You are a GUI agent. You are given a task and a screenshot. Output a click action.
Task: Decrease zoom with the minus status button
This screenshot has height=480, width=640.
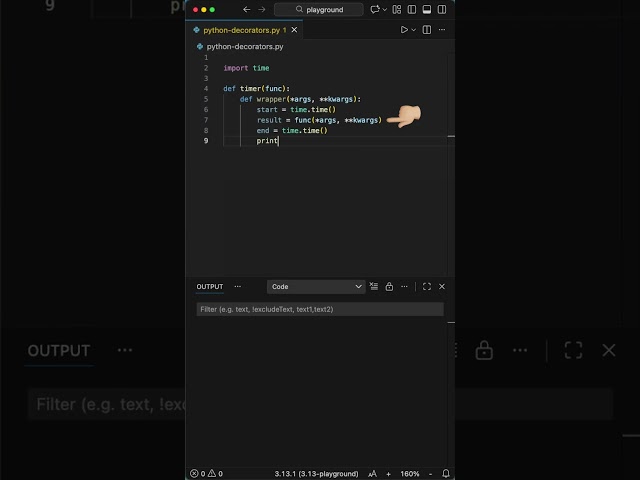(430, 474)
